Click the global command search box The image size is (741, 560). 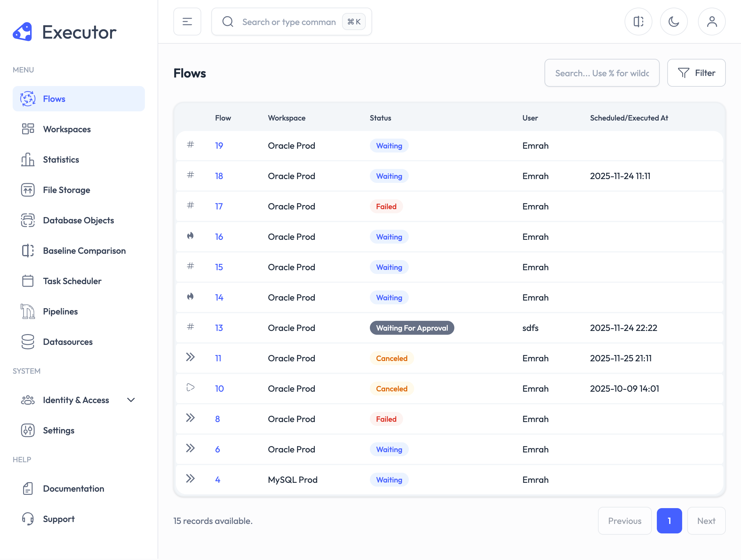pyautogui.click(x=289, y=22)
